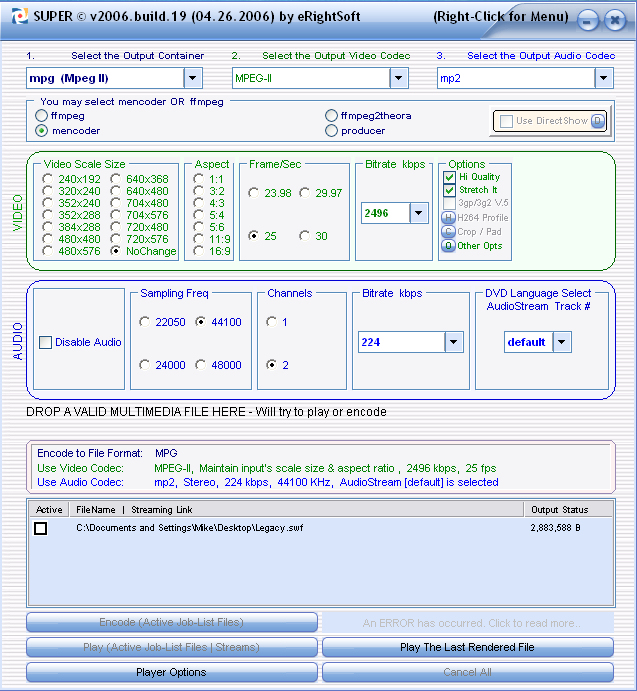This screenshot has height=691, width=637.
Task: Click the 224 audio bitrate field
Action: [402, 342]
